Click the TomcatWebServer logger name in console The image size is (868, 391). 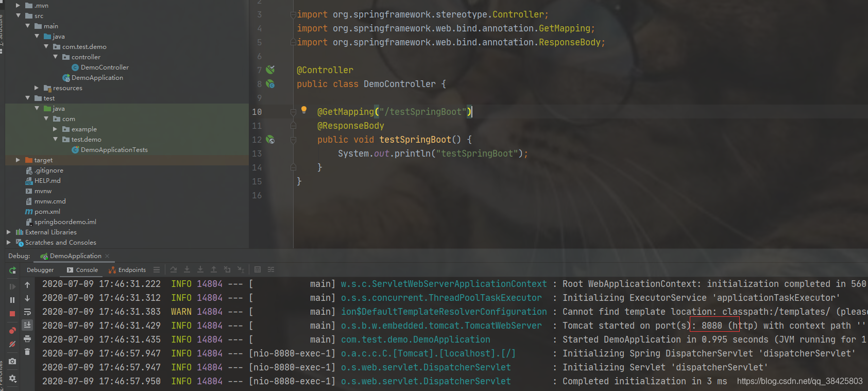(441, 326)
